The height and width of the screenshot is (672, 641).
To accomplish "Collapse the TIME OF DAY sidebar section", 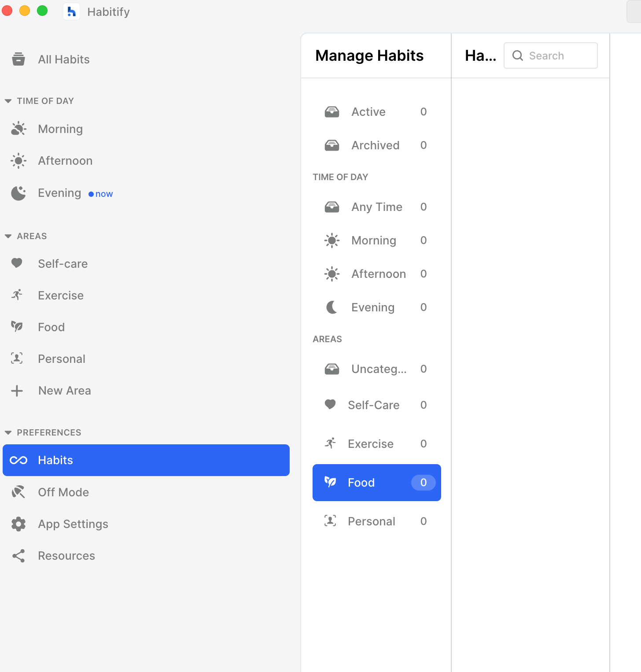I will (x=8, y=101).
